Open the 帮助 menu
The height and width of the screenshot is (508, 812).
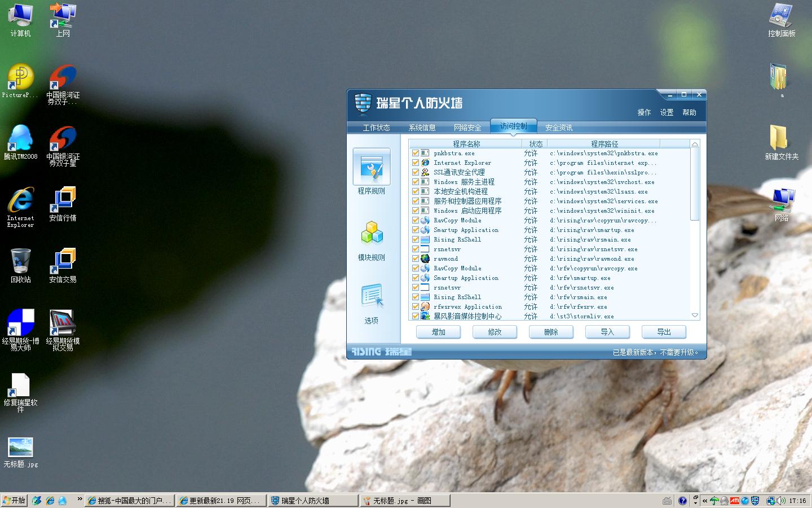[689, 112]
